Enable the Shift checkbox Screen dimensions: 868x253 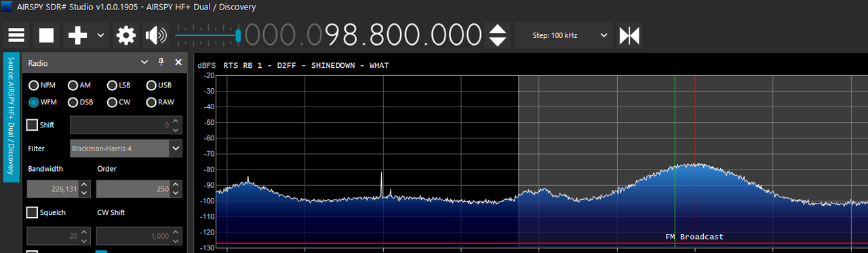click(x=32, y=125)
